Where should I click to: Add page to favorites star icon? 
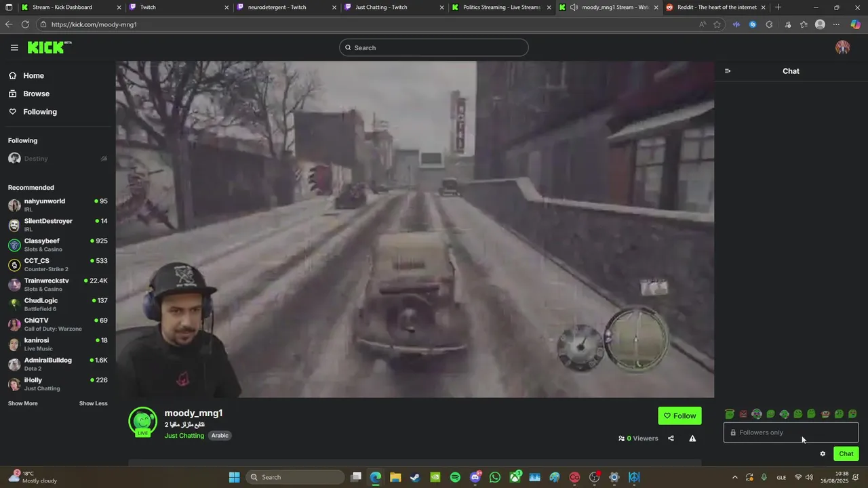[717, 24]
